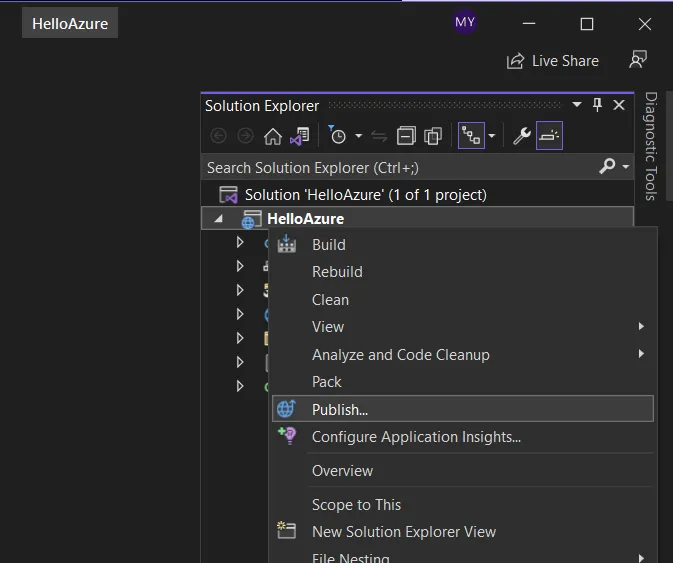673x563 pixels.
Task: Open Send Feedback person icon
Action: pos(638,60)
